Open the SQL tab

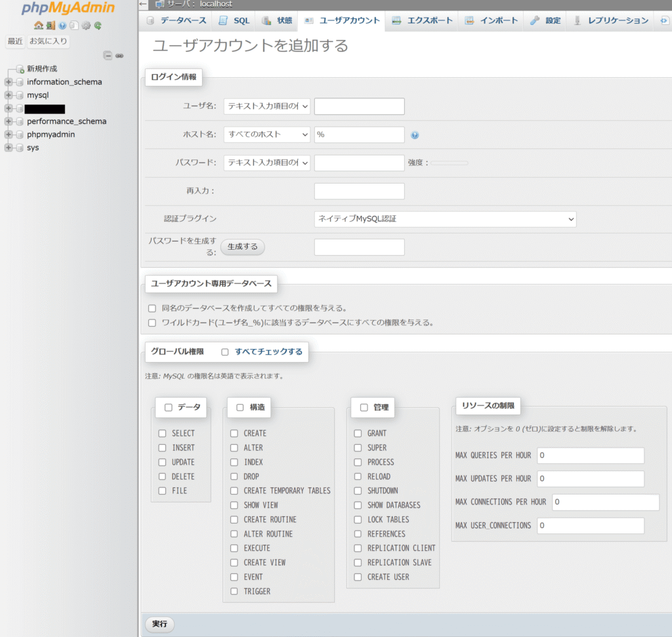pyautogui.click(x=234, y=20)
